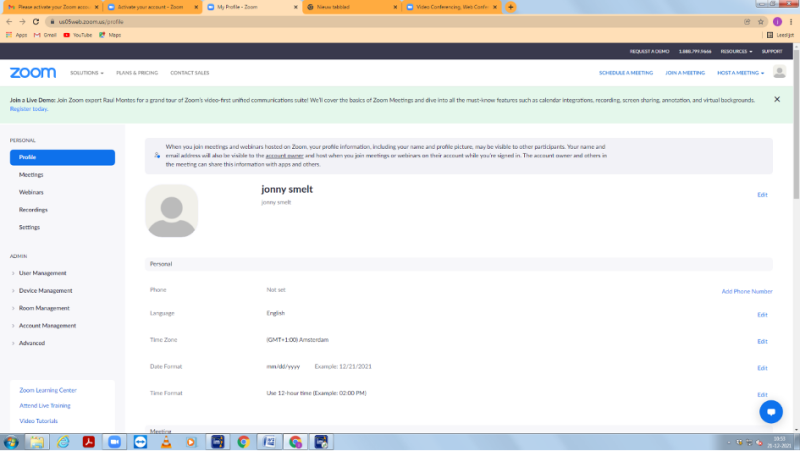
Task: Click the Zoom logo in header
Action: 33,72
